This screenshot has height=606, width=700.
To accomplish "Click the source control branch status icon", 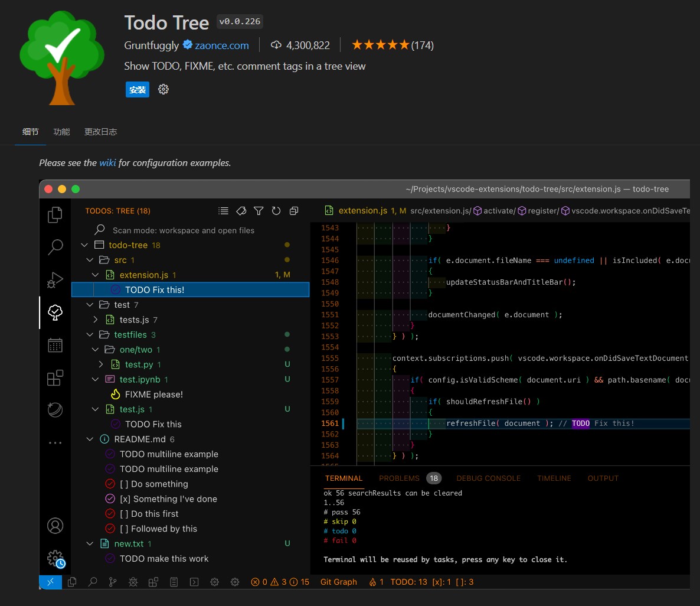I will pos(113,582).
